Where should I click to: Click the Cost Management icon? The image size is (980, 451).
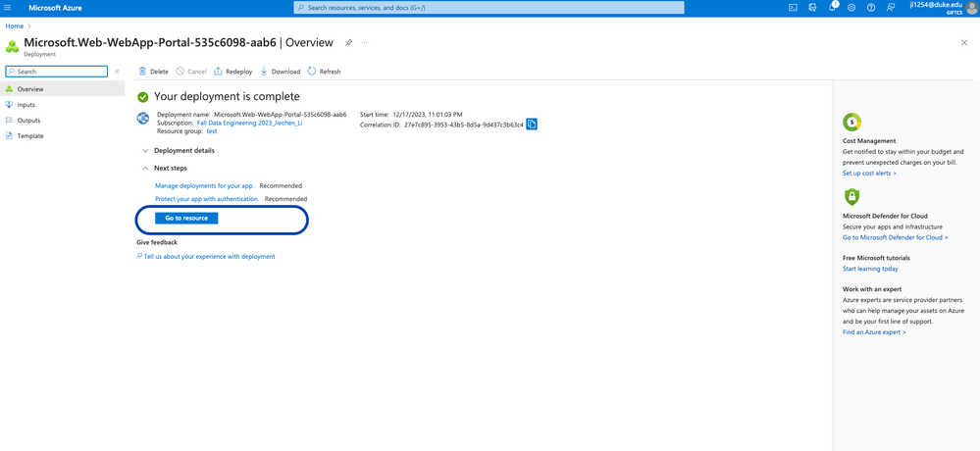(851, 122)
